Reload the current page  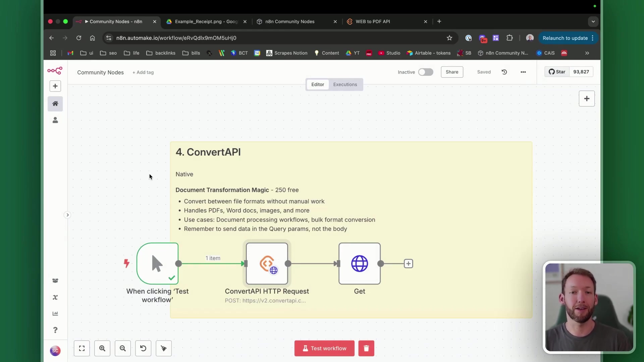click(79, 38)
